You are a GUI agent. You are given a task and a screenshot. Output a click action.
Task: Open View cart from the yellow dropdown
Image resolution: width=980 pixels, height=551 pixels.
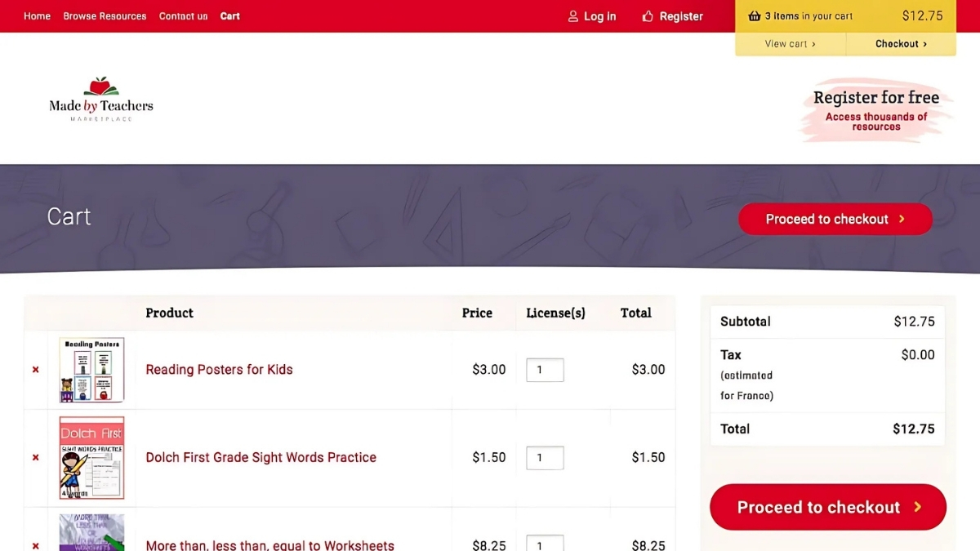790,44
